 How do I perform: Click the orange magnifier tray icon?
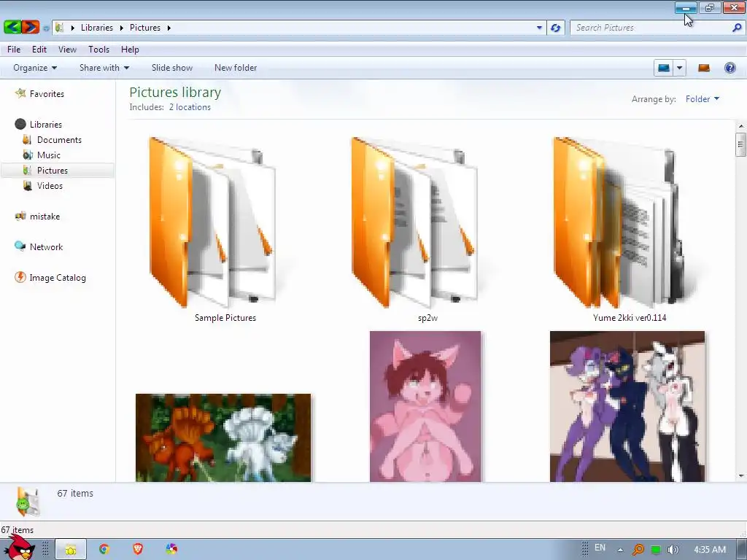coord(638,550)
